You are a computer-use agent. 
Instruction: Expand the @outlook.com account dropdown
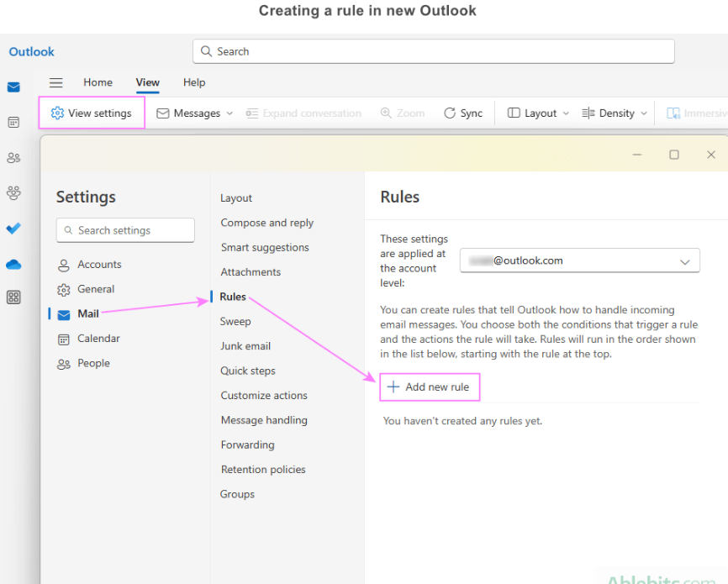coord(579,260)
